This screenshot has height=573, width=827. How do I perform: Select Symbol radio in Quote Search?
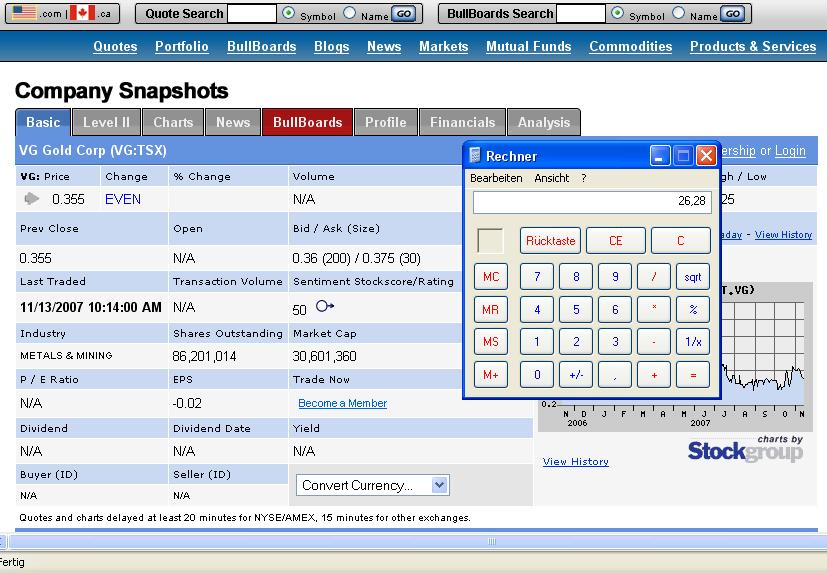[x=289, y=13]
